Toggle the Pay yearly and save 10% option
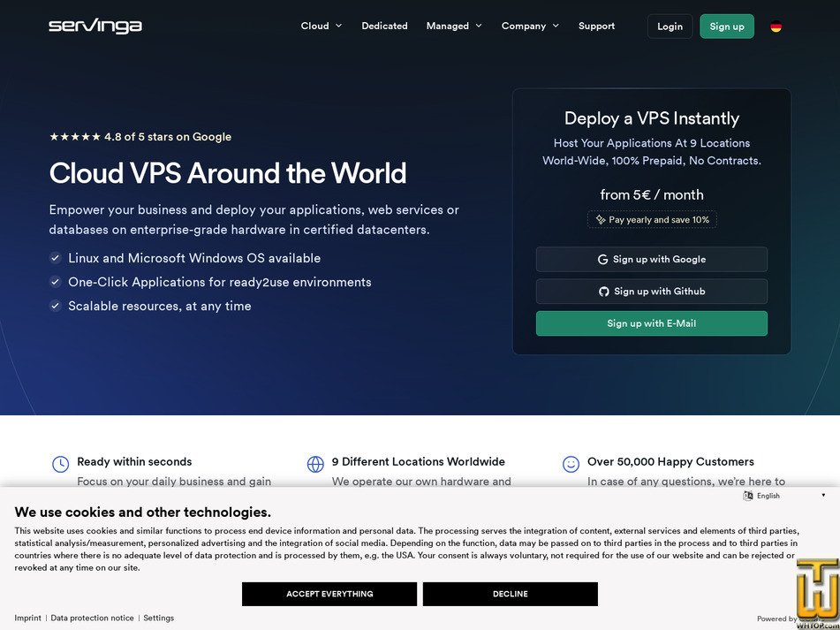 (x=651, y=219)
